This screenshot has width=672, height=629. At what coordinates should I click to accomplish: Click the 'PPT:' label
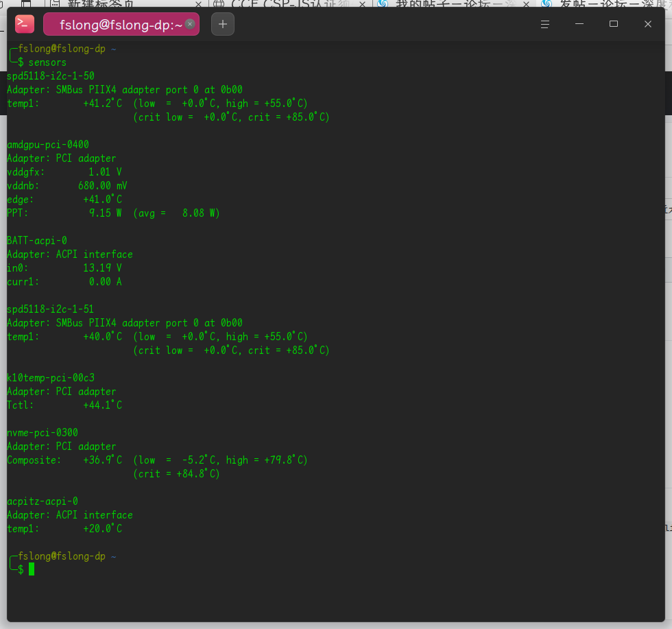coord(18,213)
